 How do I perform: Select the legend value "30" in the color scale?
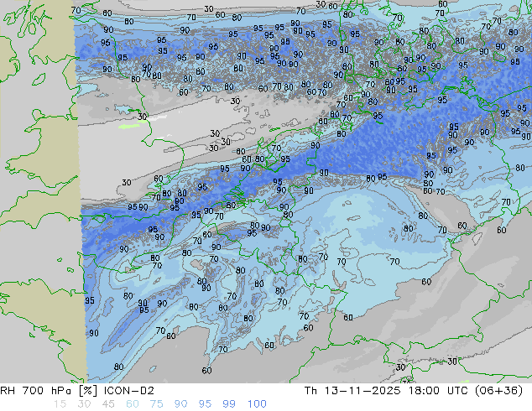(84, 404)
